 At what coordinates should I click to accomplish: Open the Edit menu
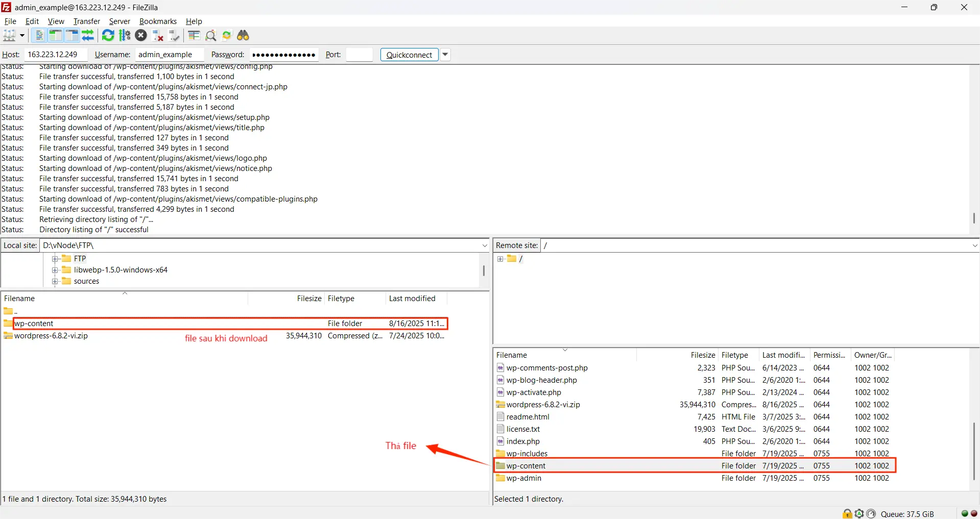pos(32,21)
